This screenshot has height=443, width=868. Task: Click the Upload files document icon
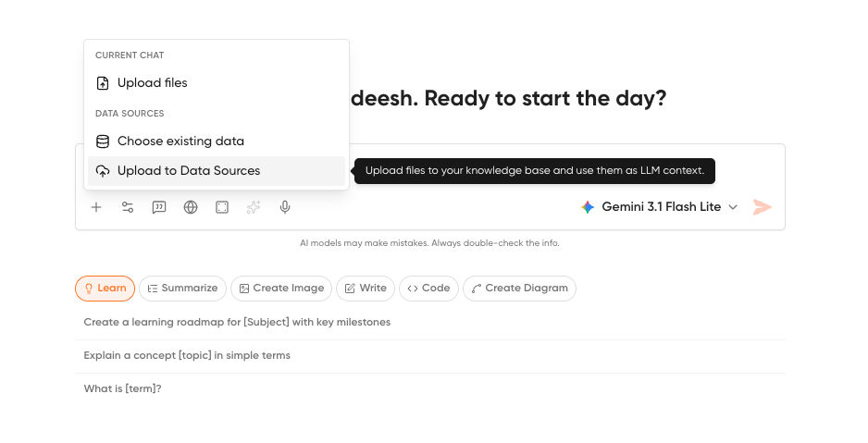click(x=103, y=83)
